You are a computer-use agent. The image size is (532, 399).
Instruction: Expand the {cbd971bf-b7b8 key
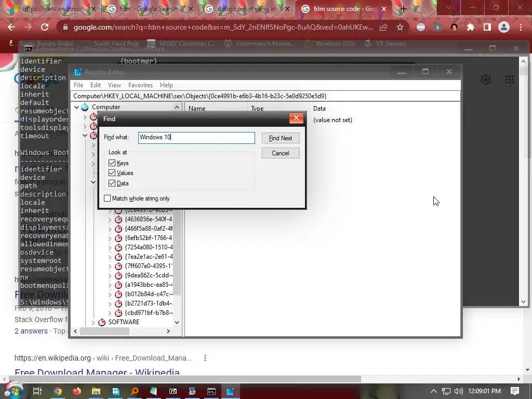pyautogui.click(x=110, y=313)
